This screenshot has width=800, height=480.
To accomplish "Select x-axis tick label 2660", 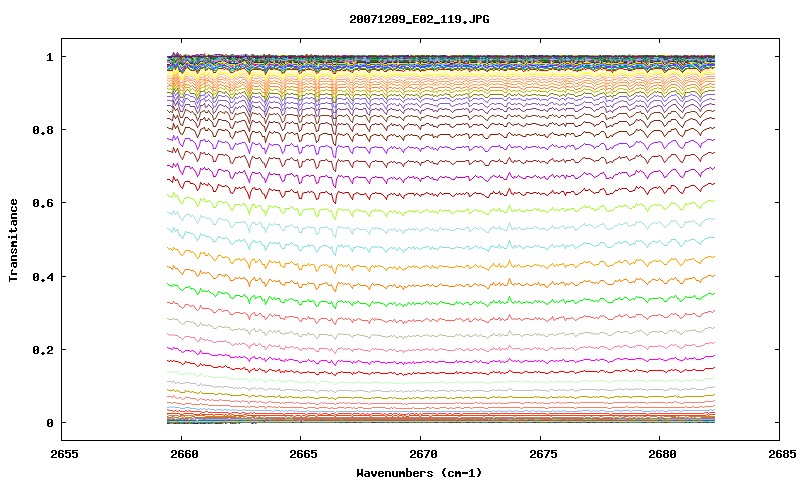I will point(184,454).
